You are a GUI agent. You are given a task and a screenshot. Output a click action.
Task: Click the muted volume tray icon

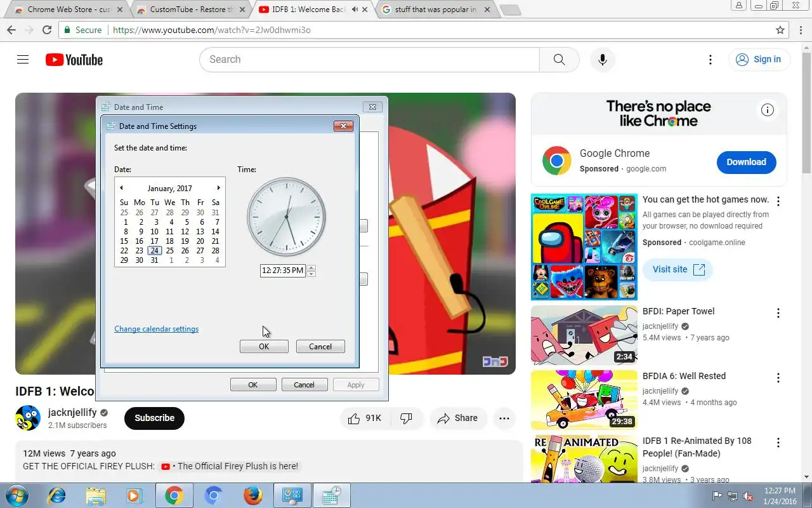point(749,496)
